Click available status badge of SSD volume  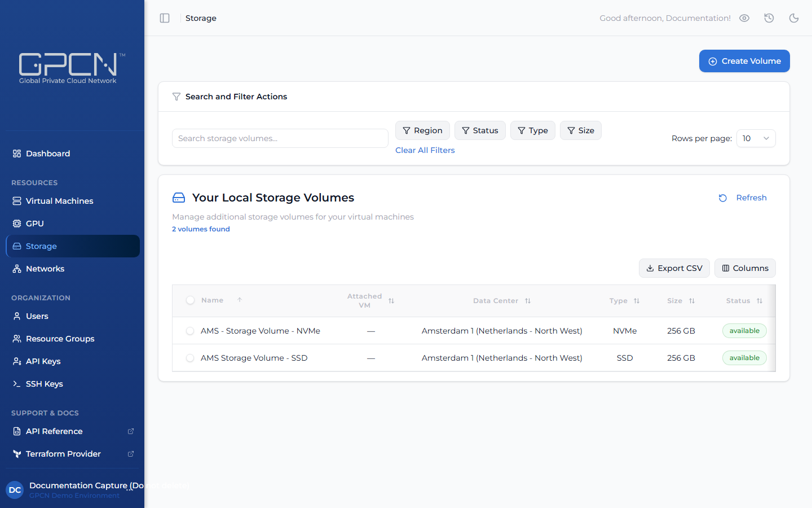point(744,358)
